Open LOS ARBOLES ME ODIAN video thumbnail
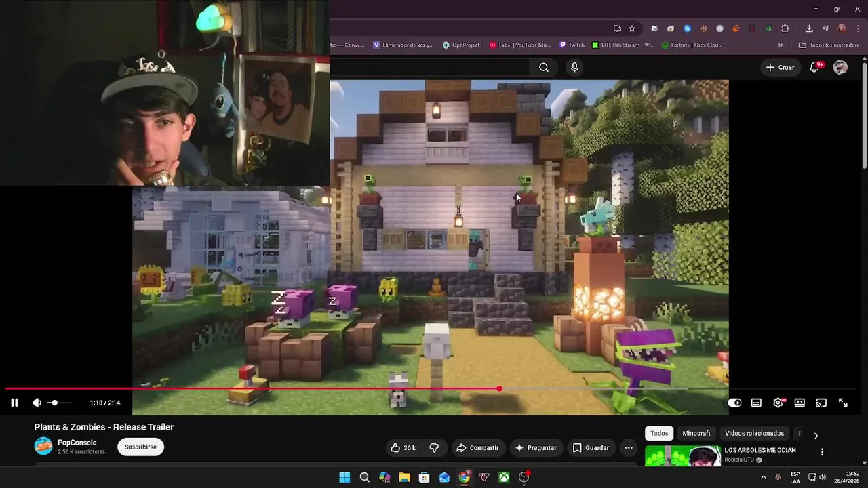This screenshot has height=488, width=868. (683, 456)
